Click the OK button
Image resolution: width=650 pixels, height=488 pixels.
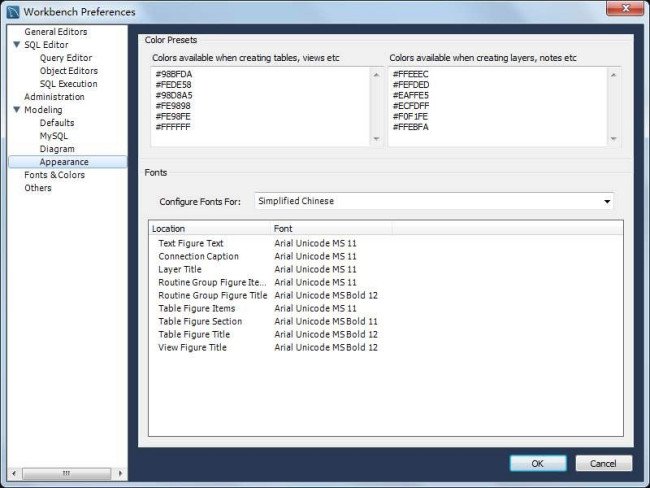538,463
